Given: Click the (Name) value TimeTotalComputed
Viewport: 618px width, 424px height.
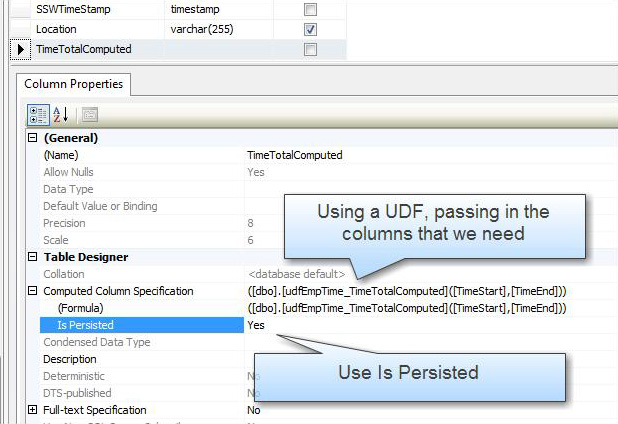Looking at the screenshot, I should pos(294,155).
